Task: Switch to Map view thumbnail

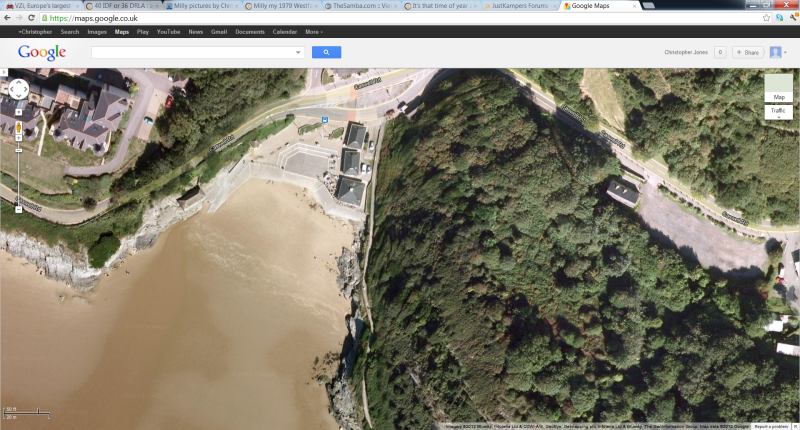Action: click(778, 88)
